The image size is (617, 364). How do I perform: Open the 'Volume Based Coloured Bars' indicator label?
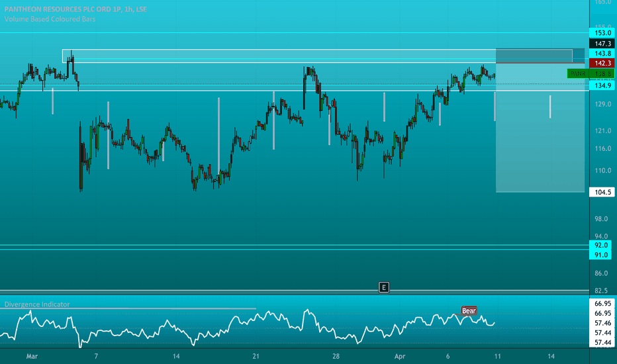[50, 19]
